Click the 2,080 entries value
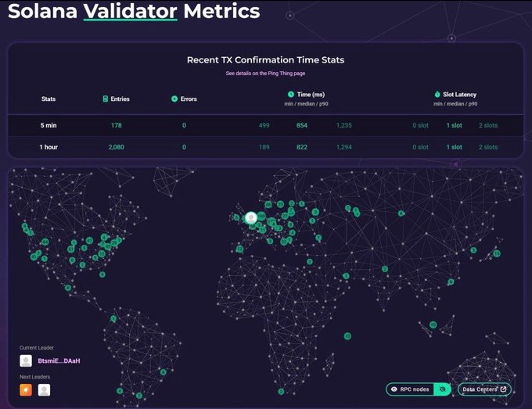Image resolution: width=532 pixels, height=409 pixels. (117, 147)
